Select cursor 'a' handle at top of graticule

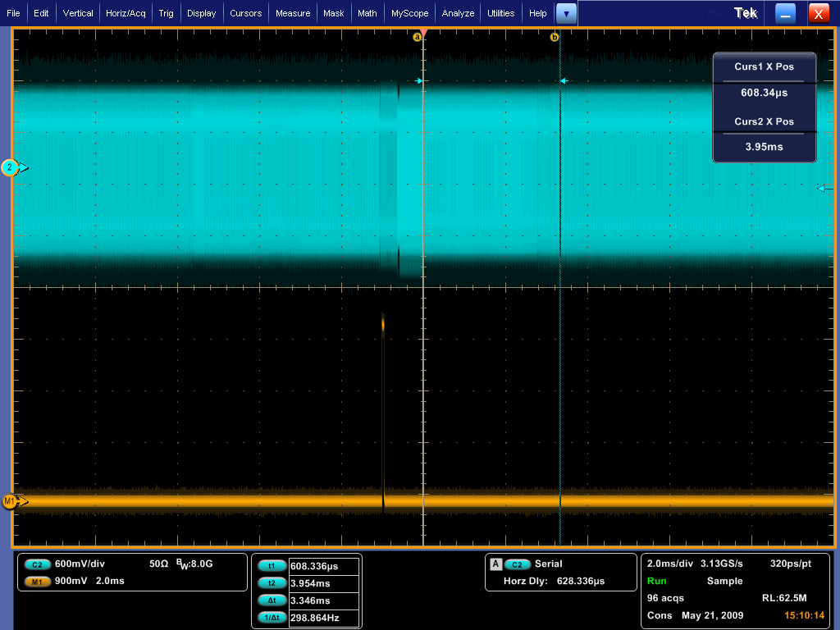417,37
